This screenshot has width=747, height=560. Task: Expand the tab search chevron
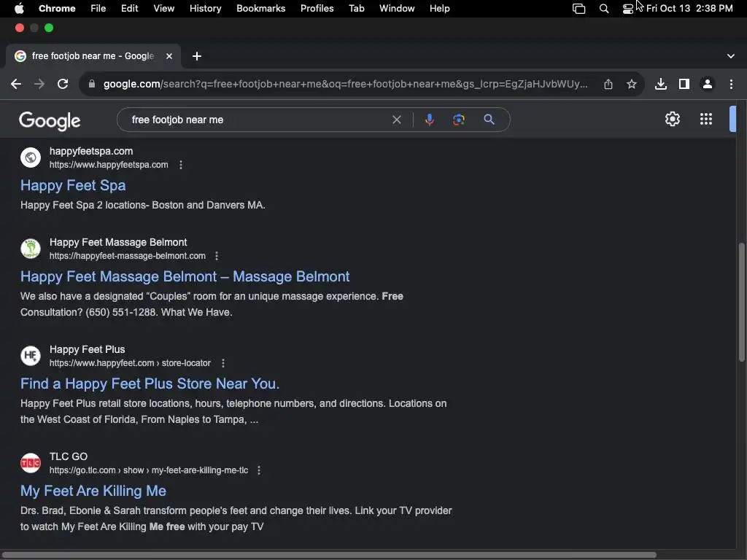[x=731, y=56]
